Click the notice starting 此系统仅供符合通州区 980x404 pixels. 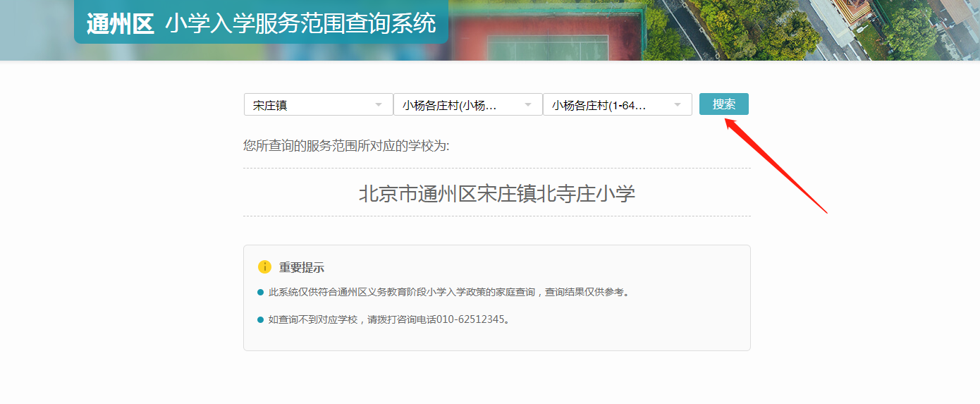pos(448,292)
